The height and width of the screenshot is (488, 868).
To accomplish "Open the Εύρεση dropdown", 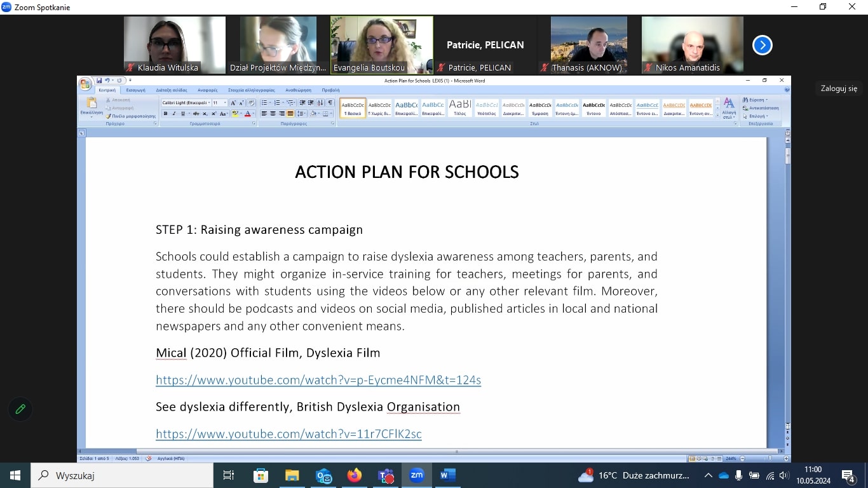I will click(x=755, y=100).
